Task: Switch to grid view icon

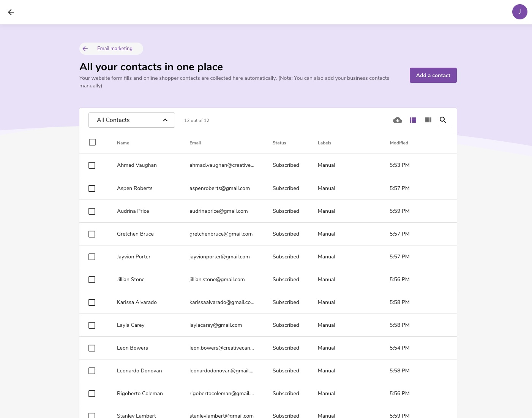Action: coord(428,120)
